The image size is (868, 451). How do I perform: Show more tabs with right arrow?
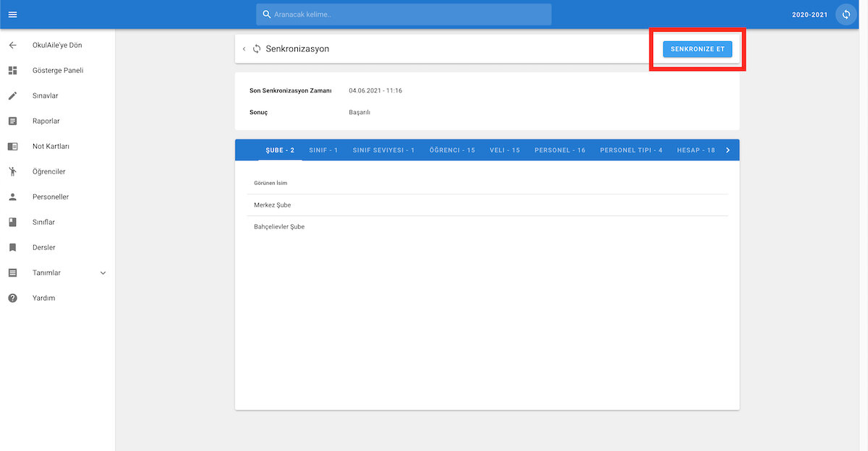tap(728, 150)
